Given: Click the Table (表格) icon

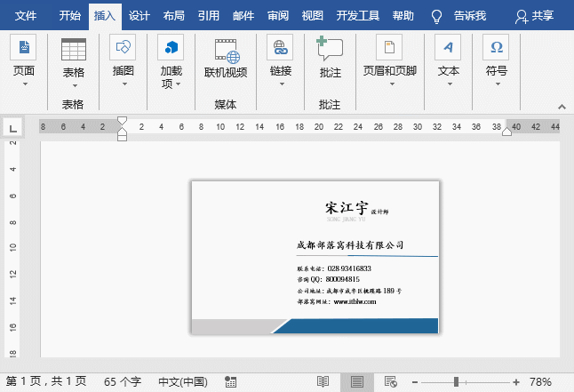Looking at the screenshot, I should 74,50.
